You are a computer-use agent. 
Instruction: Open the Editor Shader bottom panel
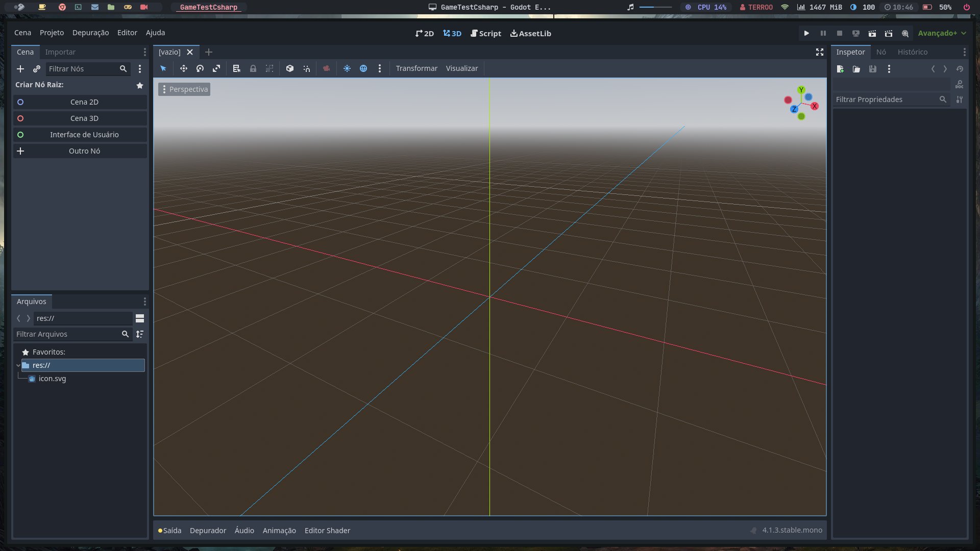[327, 531]
